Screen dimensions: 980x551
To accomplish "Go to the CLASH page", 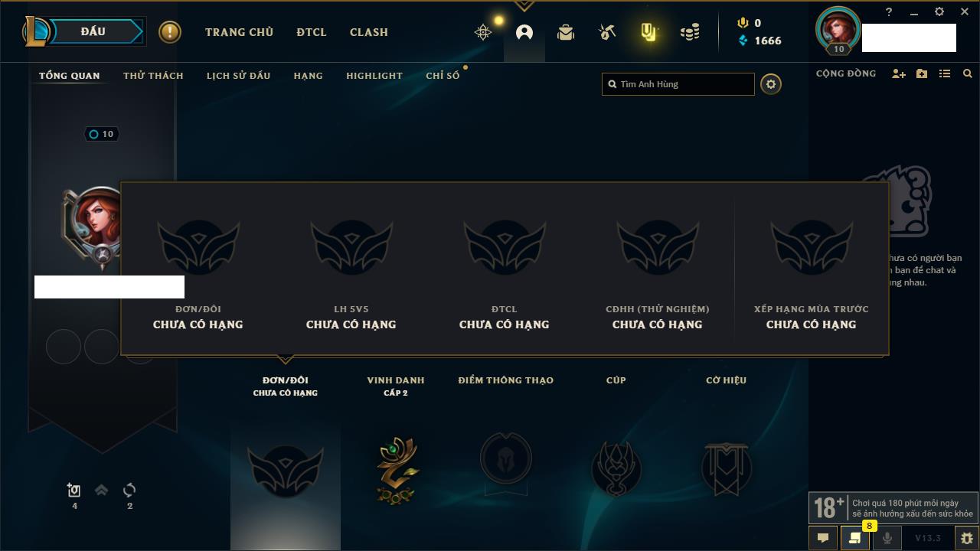I will [x=369, y=32].
